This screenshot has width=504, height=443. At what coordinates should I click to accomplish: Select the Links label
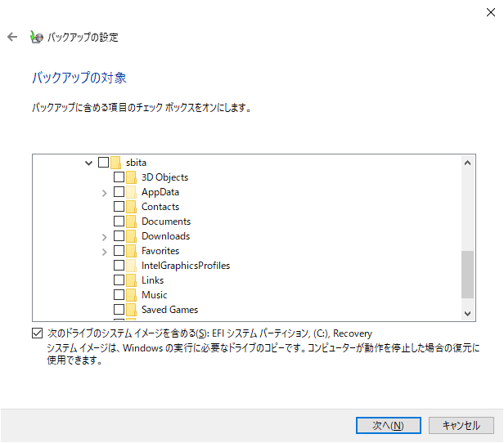(153, 281)
